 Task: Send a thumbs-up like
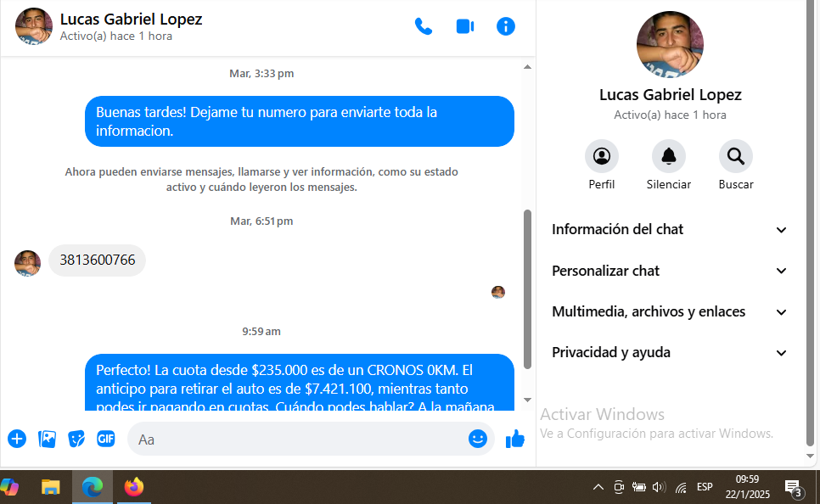point(515,439)
